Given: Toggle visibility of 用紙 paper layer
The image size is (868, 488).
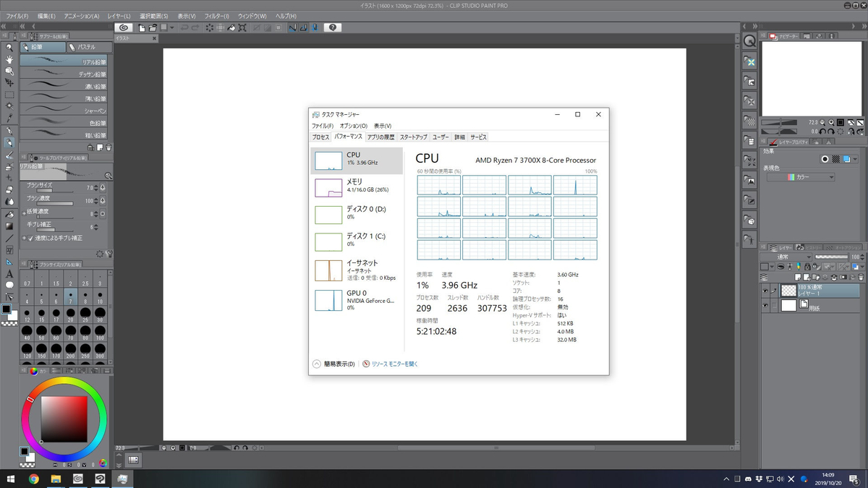Looking at the screenshot, I should tap(765, 306).
